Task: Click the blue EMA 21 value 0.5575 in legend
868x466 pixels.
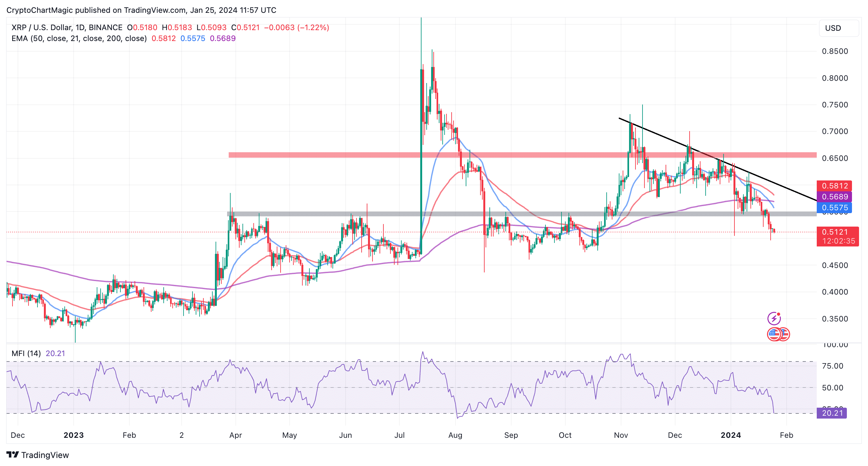Action: [x=193, y=38]
